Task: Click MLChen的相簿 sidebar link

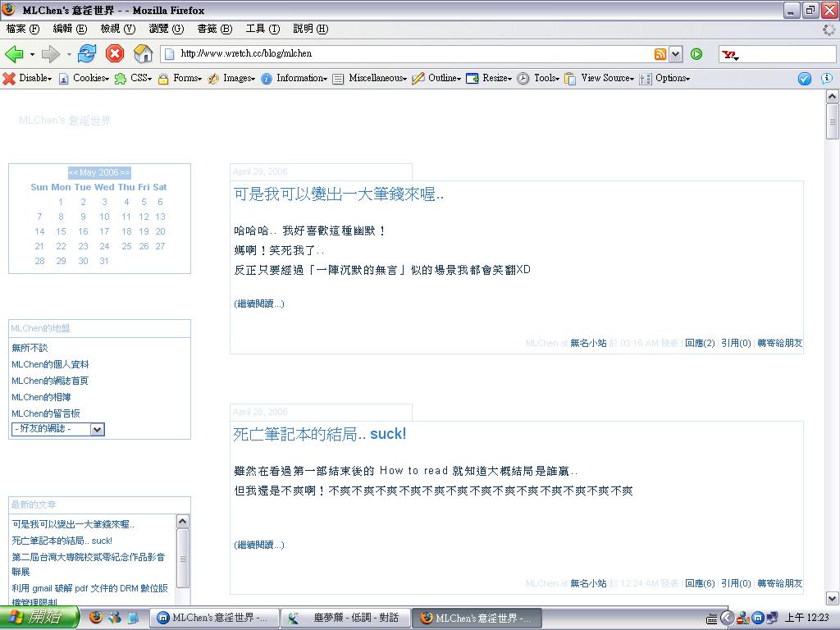Action: pos(41,397)
